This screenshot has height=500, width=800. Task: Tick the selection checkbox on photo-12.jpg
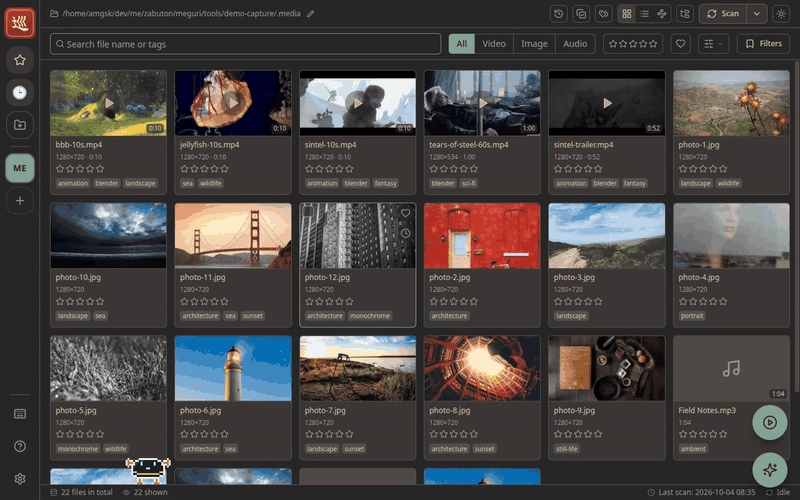pyautogui.click(x=308, y=211)
